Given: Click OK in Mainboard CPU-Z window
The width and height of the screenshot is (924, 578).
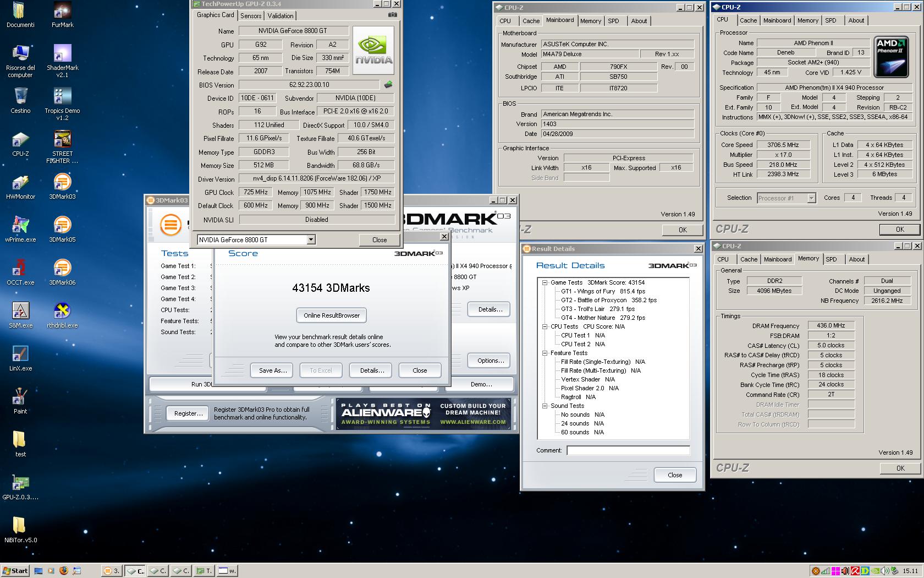Looking at the screenshot, I should point(683,230).
